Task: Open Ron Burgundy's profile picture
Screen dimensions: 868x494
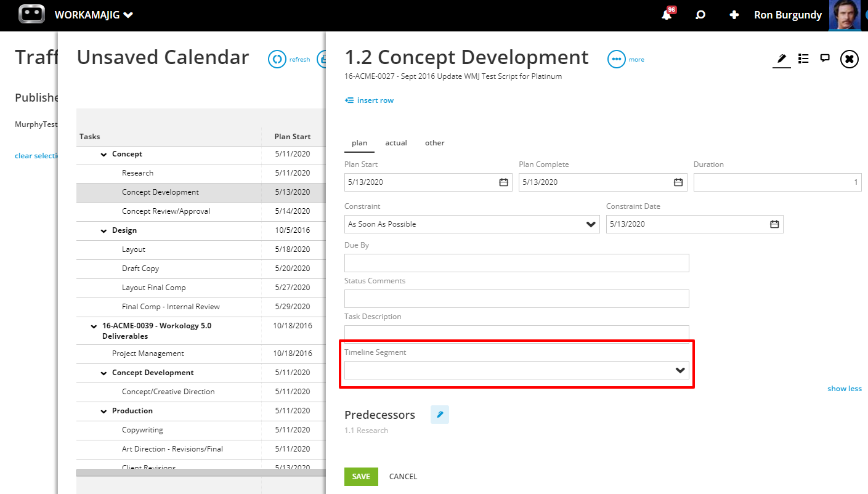Action: pos(844,15)
